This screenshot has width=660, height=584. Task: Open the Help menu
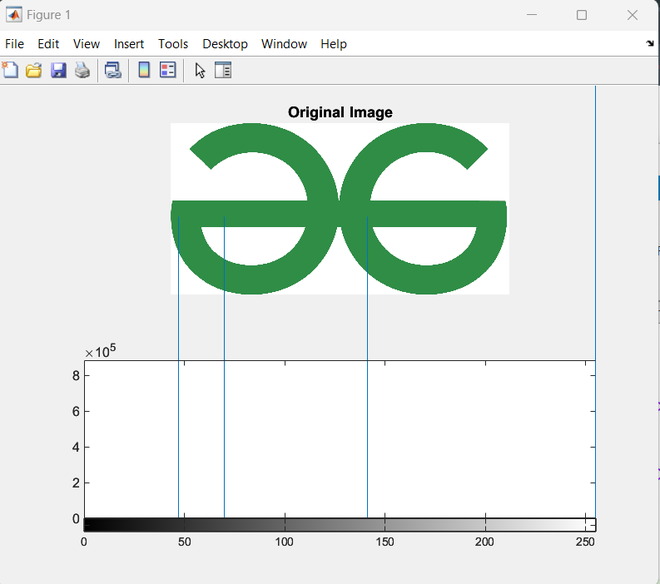[x=334, y=44]
